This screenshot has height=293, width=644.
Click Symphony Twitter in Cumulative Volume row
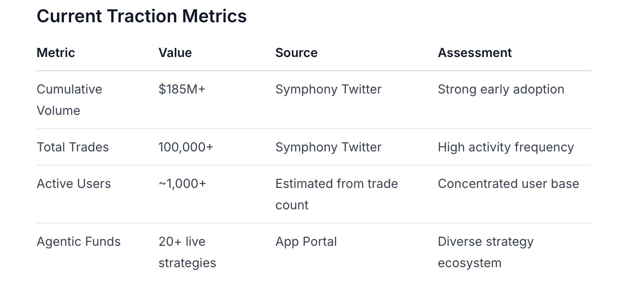pos(328,89)
